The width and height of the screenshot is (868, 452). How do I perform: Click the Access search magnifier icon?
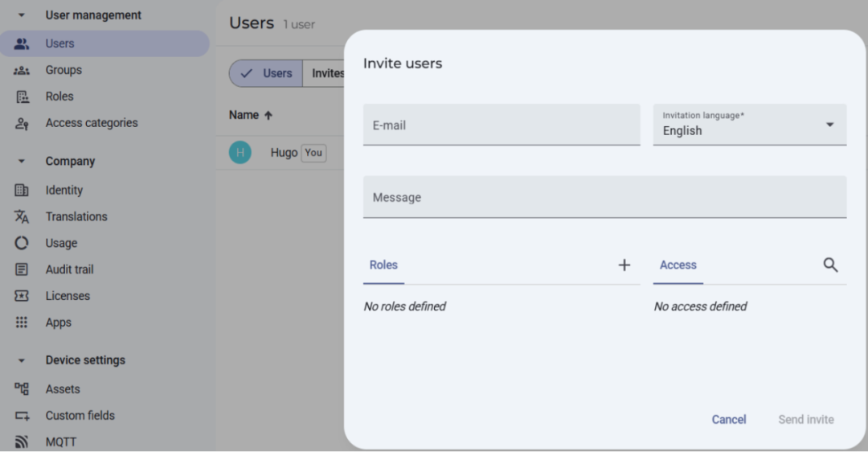pyautogui.click(x=830, y=265)
